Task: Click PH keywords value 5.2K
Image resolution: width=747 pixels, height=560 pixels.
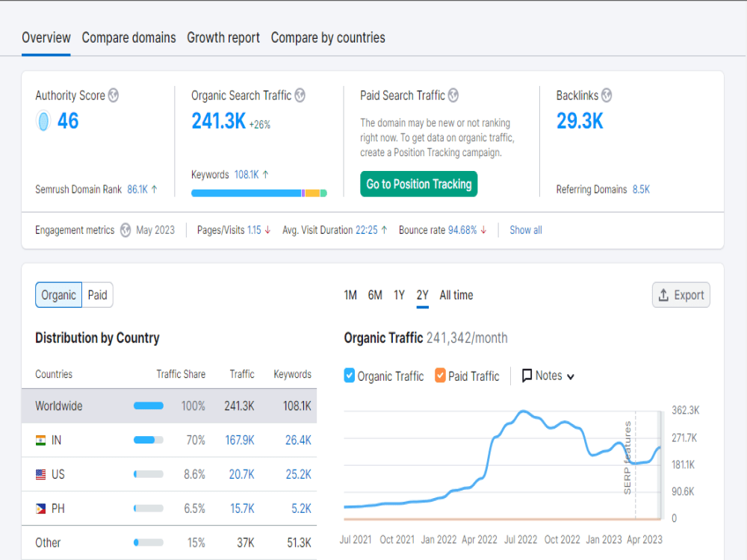Action: point(302,509)
